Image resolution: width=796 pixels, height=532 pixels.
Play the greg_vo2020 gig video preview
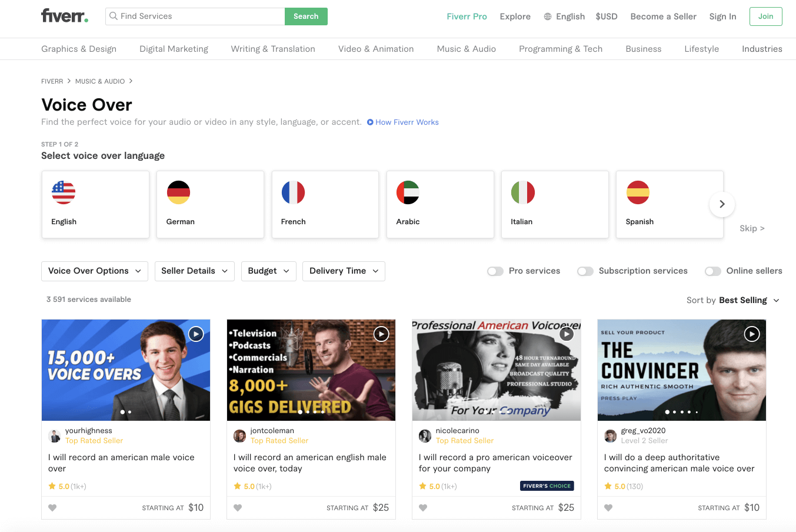point(752,334)
